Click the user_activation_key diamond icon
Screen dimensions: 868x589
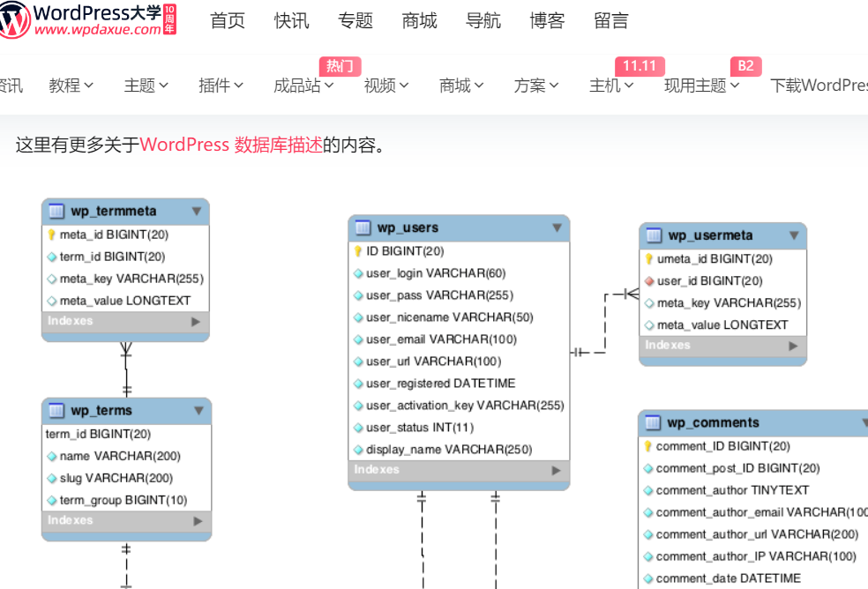(x=358, y=406)
